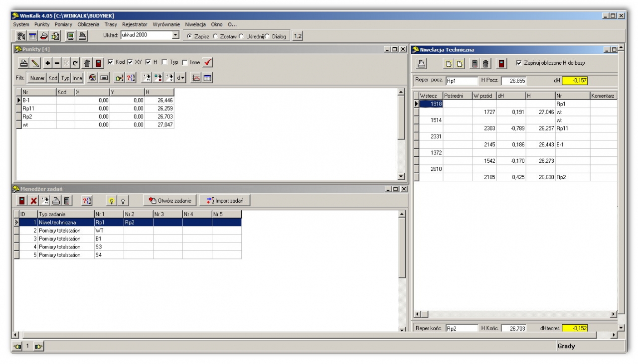Open the Wyrównanie menu

[166, 24]
